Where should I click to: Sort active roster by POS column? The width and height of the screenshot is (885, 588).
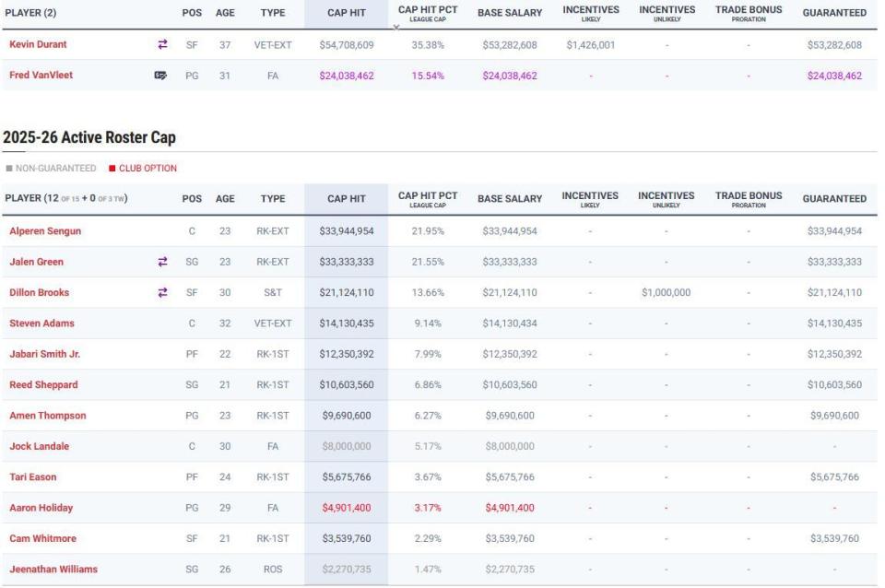[x=192, y=199]
